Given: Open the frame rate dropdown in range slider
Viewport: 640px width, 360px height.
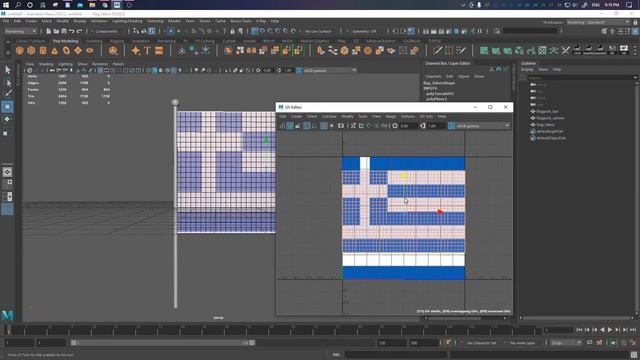Looking at the screenshot, I should point(566,343).
